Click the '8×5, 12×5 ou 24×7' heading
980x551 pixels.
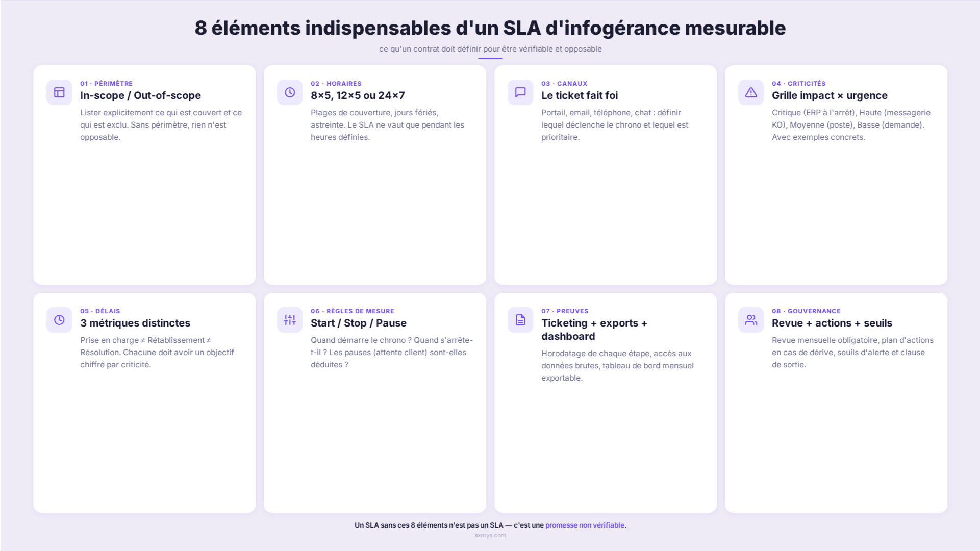coord(358,95)
